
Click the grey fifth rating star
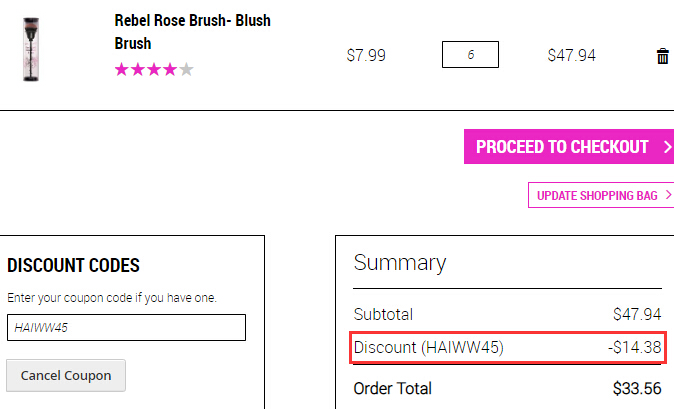click(x=186, y=69)
